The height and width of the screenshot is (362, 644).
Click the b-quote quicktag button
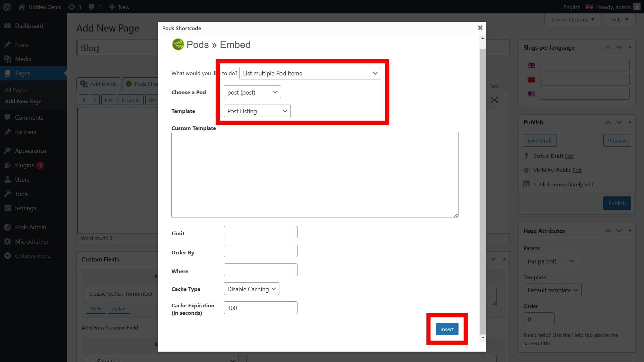click(x=130, y=100)
